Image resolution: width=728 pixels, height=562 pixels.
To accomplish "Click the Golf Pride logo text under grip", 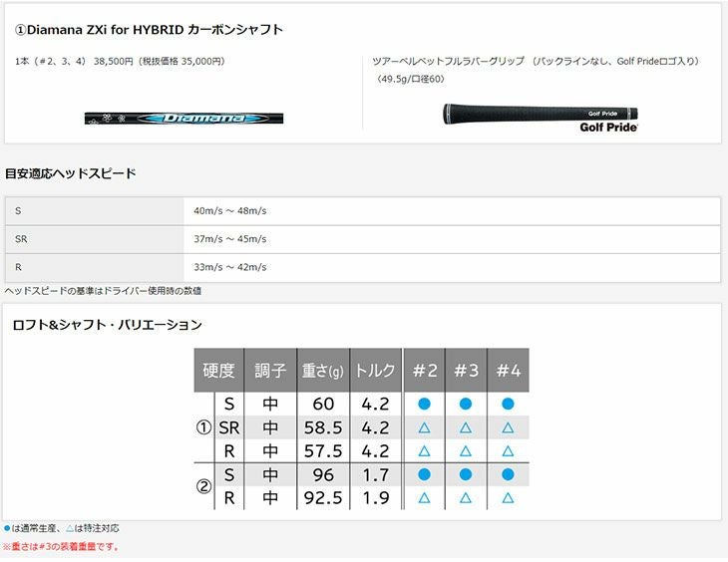I will (x=608, y=128).
